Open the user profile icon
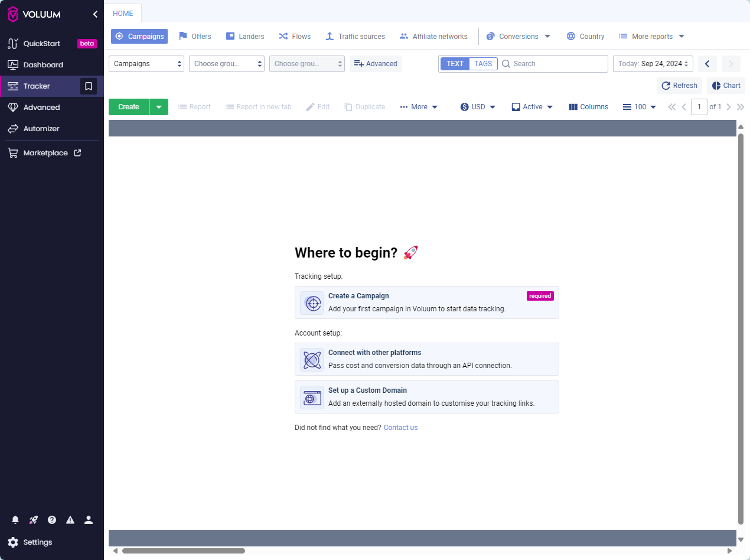 coord(89,520)
